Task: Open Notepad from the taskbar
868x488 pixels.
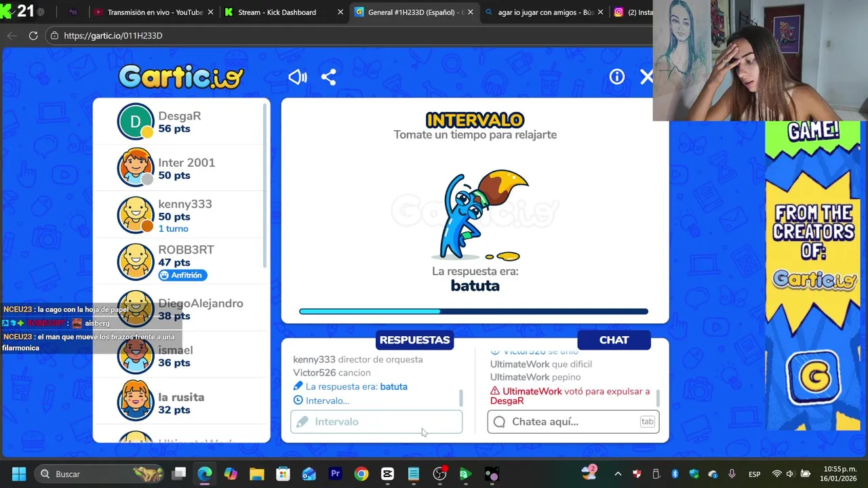Action: pyautogui.click(x=414, y=474)
